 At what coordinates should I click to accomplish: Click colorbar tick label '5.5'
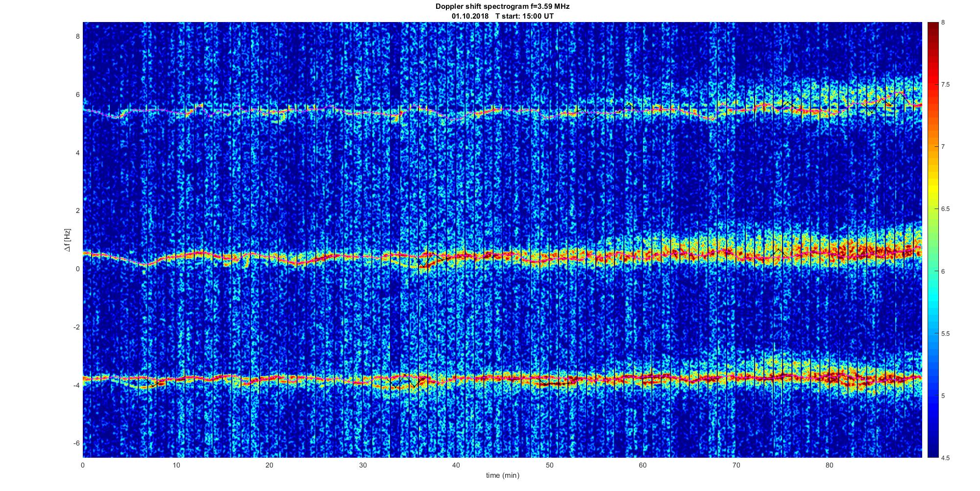point(945,334)
